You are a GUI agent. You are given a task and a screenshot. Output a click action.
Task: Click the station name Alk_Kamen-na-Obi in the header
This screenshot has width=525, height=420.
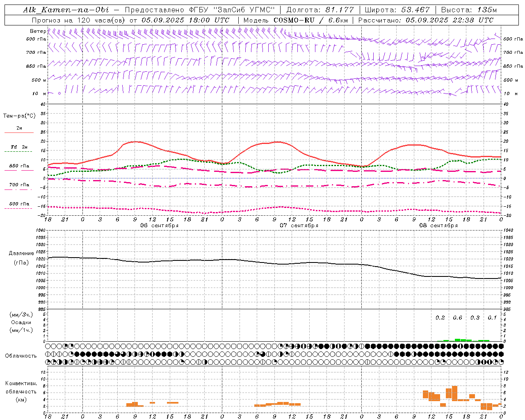coord(66,10)
